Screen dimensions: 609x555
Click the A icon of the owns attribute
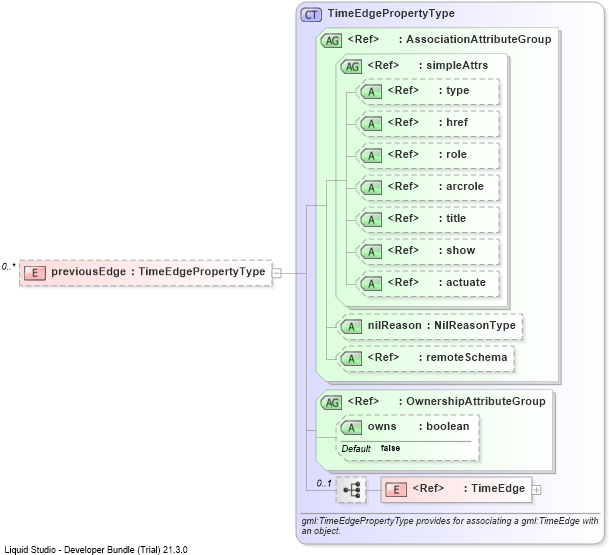[351, 428]
